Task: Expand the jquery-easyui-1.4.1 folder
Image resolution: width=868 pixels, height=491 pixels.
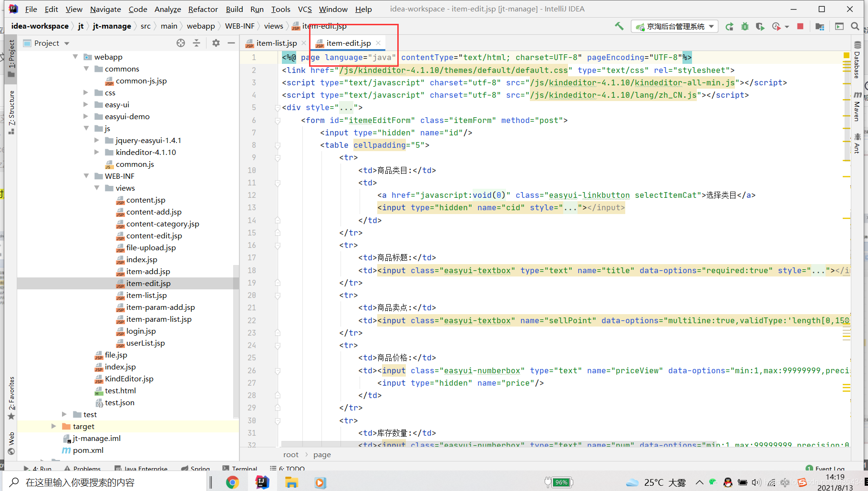Action: (97, 140)
